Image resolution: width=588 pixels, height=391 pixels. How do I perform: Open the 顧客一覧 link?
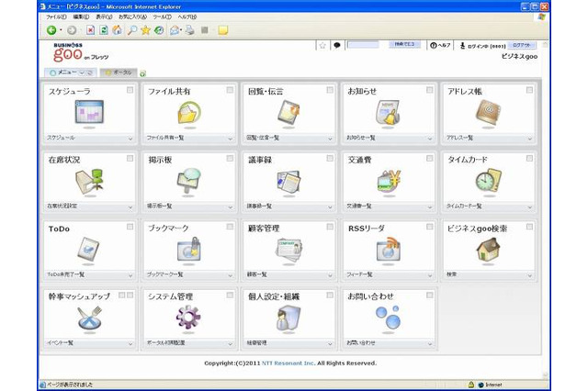tap(257, 274)
